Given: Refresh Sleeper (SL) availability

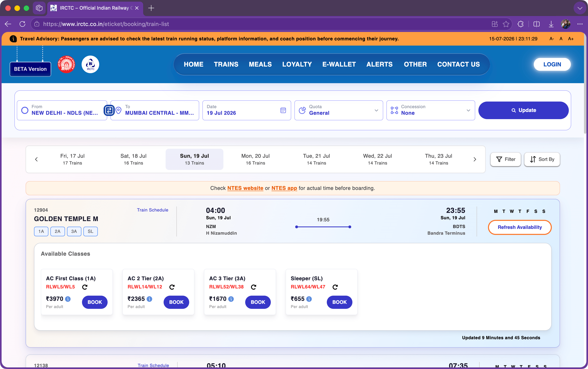Looking at the screenshot, I should (335, 287).
